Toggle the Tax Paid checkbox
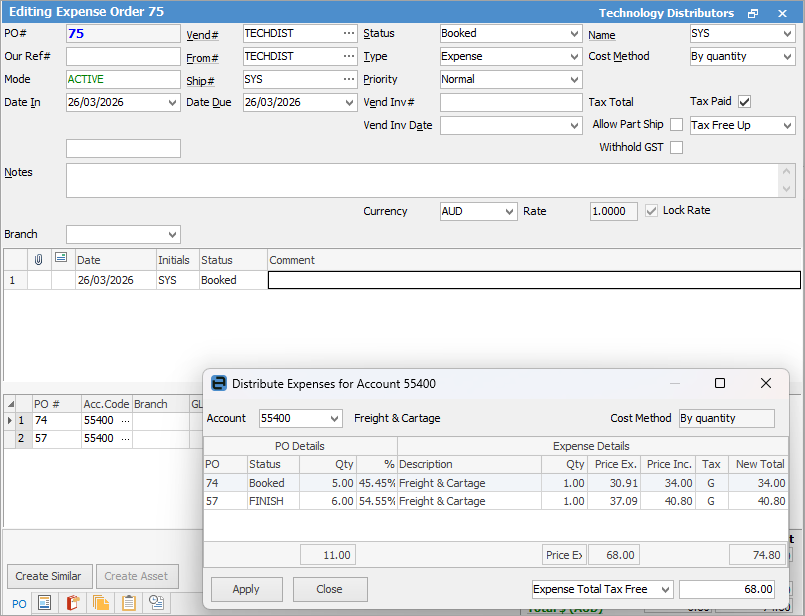 [x=744, y=102]
